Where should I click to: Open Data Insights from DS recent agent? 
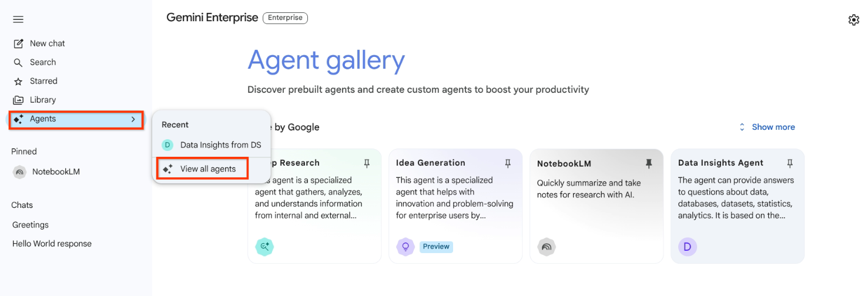[220, 145]
